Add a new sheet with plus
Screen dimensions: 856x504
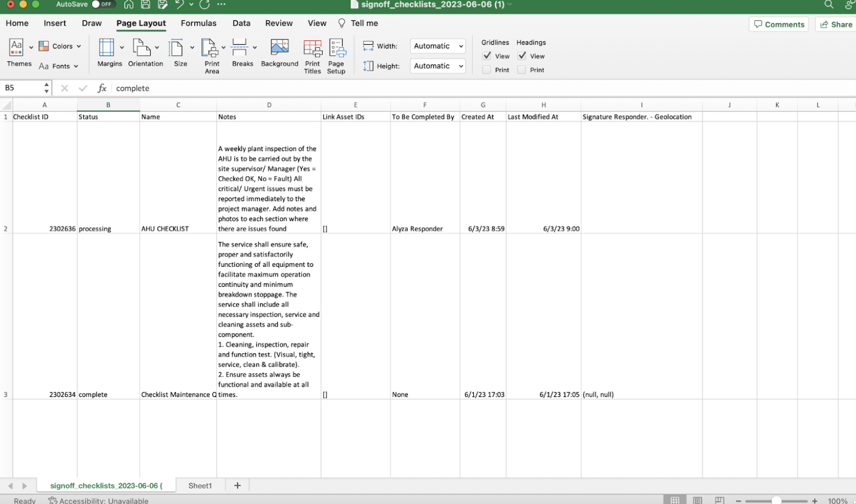(x=238, y=486)
